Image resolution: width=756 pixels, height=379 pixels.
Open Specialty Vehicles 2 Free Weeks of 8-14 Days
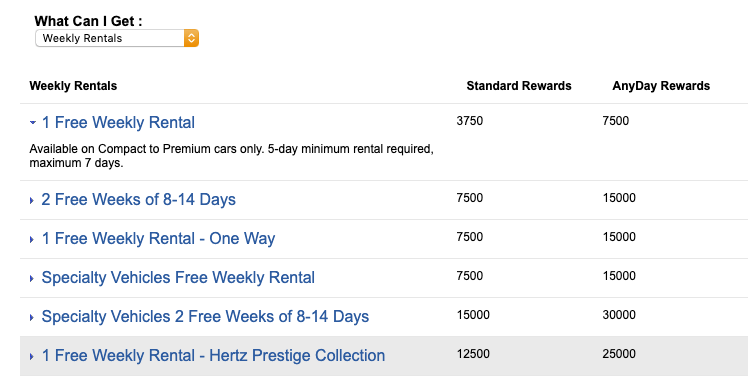coord(205,317)
